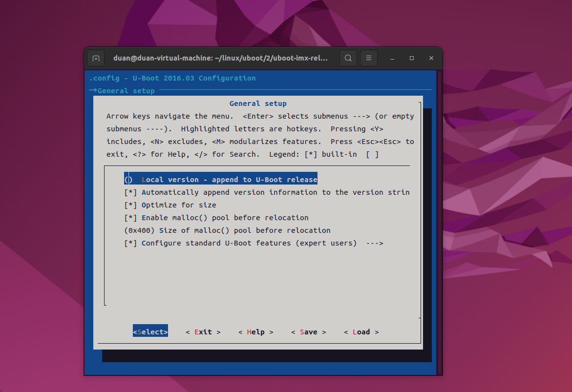Click the < Exit > button
This screenshot has height=392, width=572.
[203, 332]
